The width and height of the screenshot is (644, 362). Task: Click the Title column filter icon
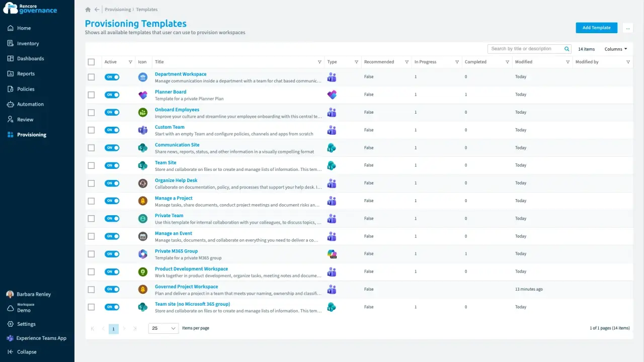pos(319,62)
